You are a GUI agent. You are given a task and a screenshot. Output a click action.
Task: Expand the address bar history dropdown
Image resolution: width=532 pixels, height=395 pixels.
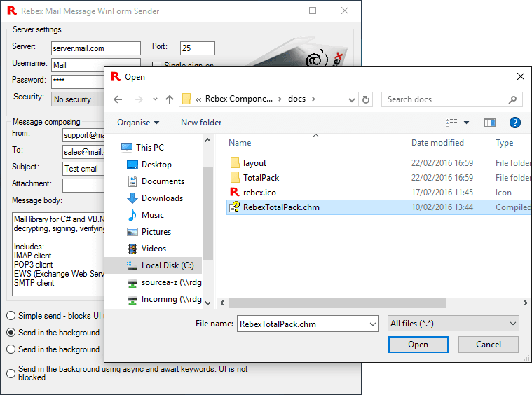pyautogui.click(x=352, y=99)
